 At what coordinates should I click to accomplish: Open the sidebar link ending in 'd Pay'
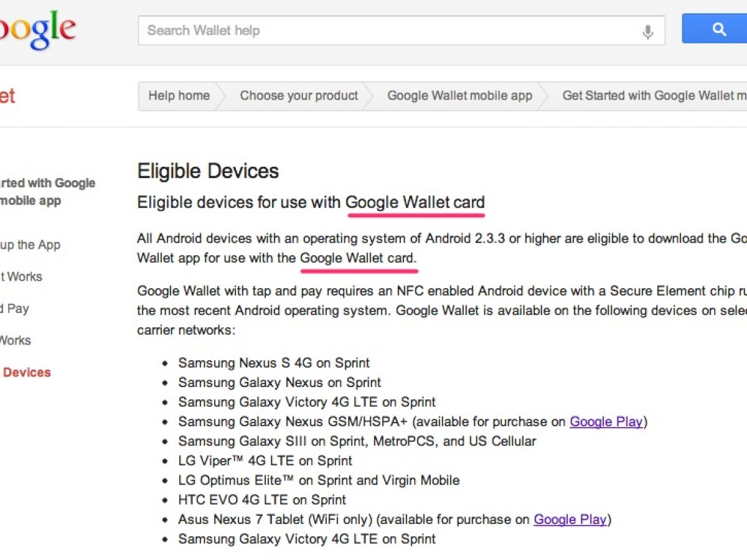coord(14,309)
